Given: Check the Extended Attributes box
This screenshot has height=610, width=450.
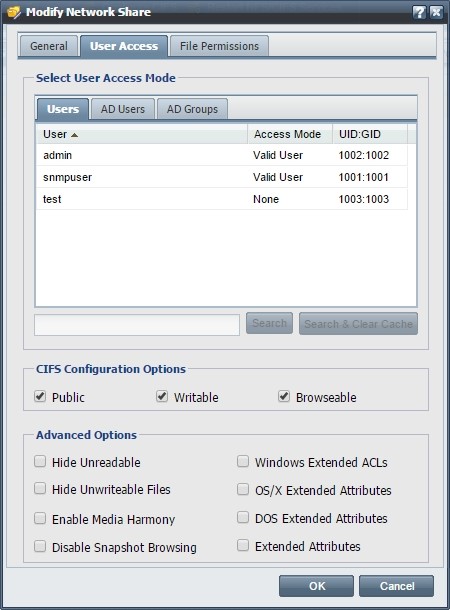Looking at the screenshot, I should click(x=243, y=545).
